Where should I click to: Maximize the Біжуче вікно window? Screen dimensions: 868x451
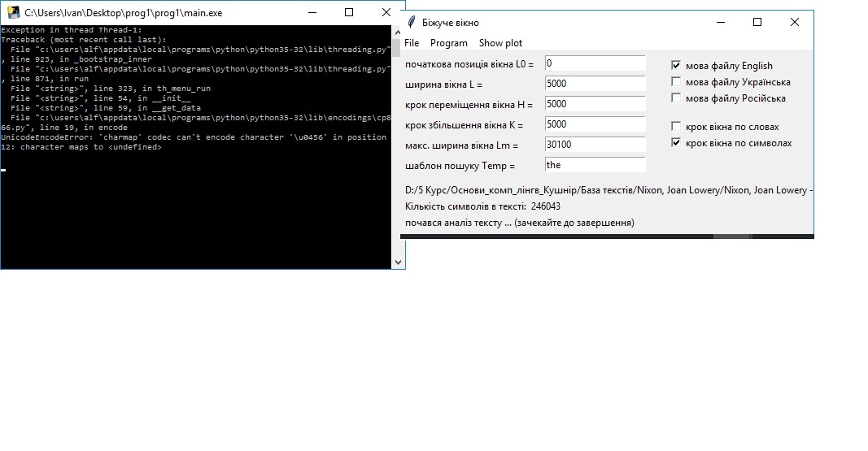coord(757,22)
